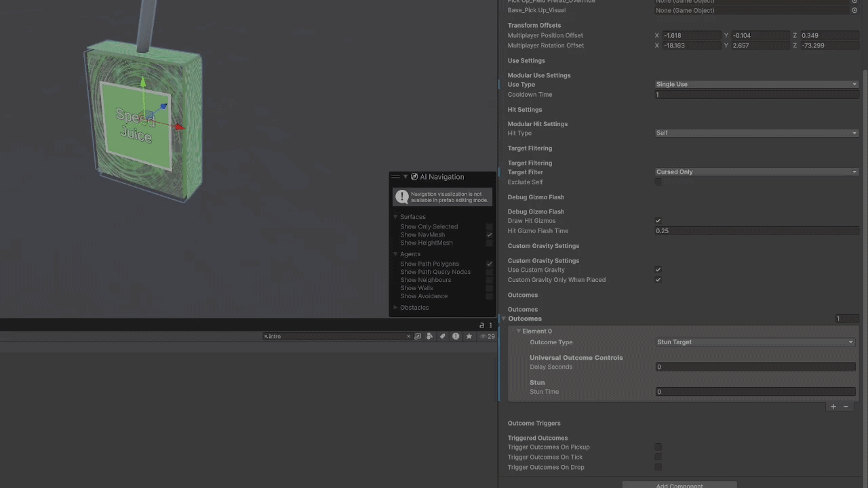Toggle the panel lock icon
Image resolution: width=868 pixels, height=488 pixels.
click(x=482, y=325)
